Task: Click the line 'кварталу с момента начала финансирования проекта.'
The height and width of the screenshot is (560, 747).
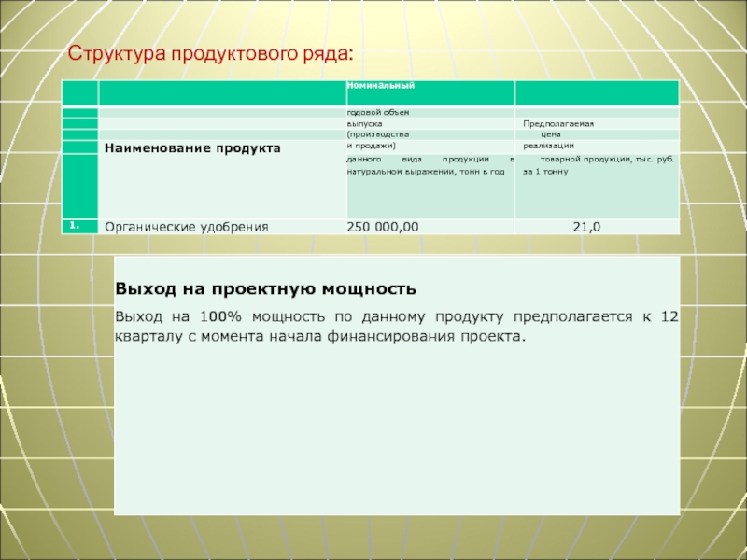Action: coord(320,336)
